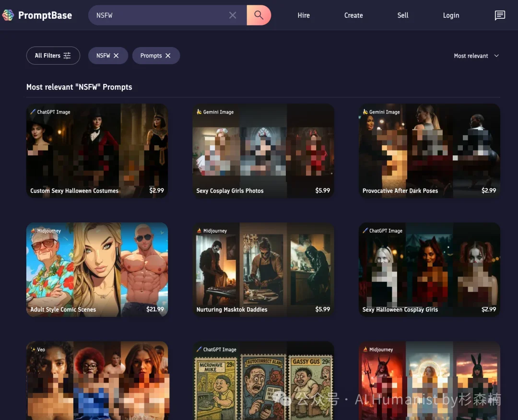The height and width of the screenshot is (420, 518).
Task: Remove the Prompts filter chip
Action: [x=168, y=56]
